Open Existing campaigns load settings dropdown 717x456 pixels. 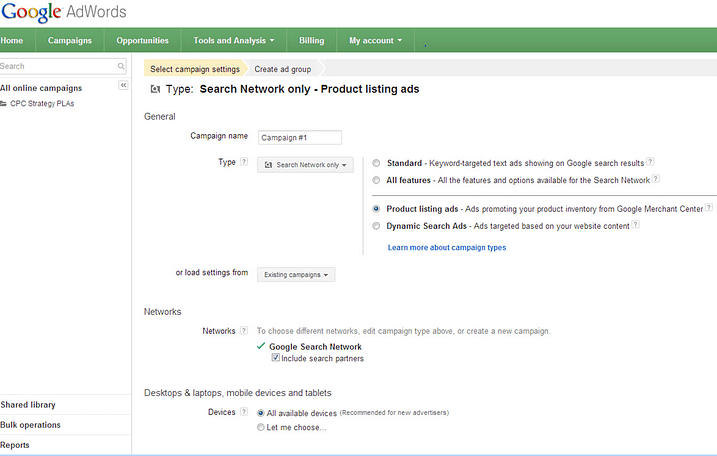pyautogui.click(x=296, y=274)
